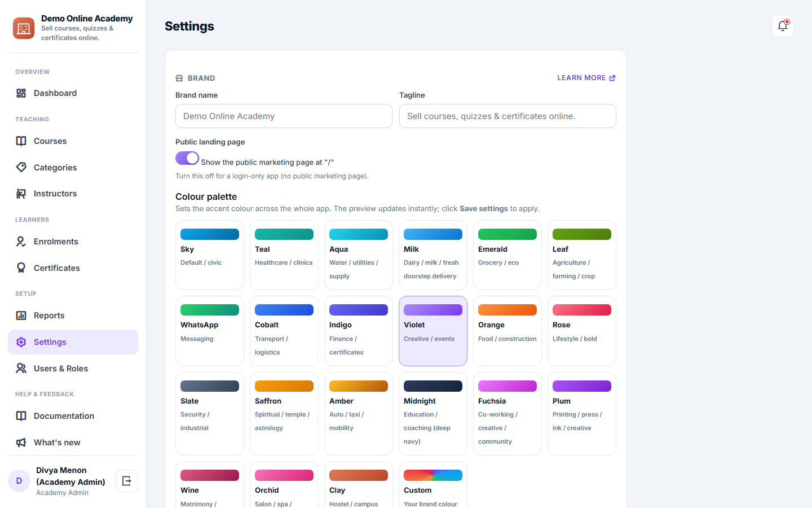Choose the Violet colour palette card
The image size is (812, 508).
433,331
